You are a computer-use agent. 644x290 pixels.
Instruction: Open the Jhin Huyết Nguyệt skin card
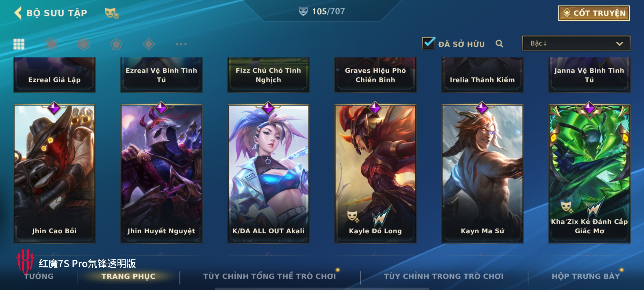coord(161,174)
